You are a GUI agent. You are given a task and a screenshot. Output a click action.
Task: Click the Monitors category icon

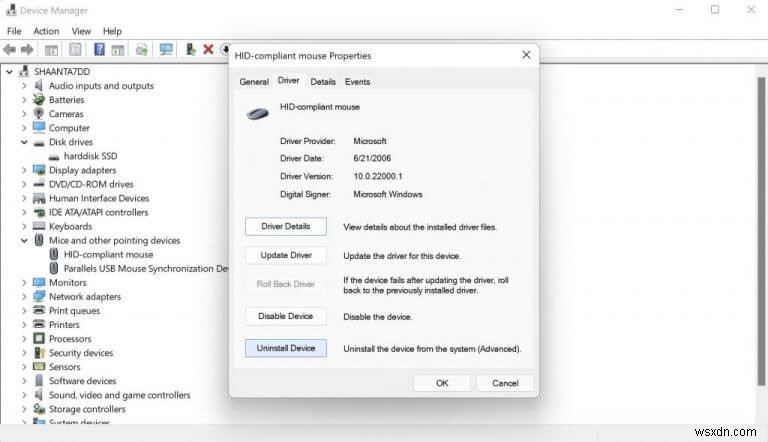pos(39,282)
